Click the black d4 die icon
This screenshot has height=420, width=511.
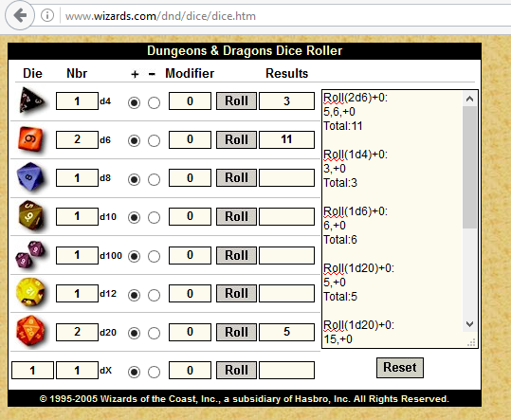click(31, 100)
